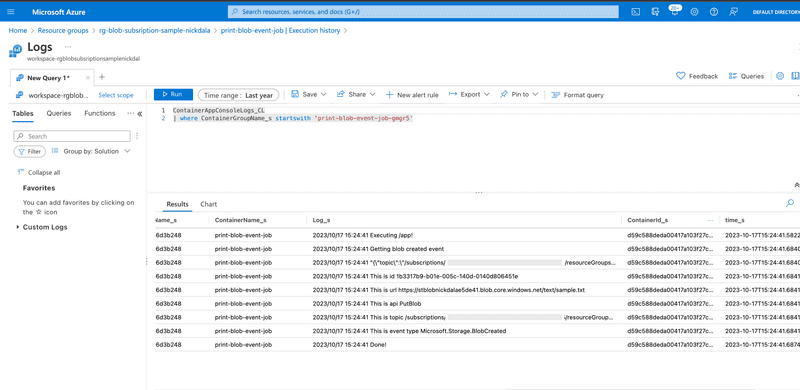Sort by the ContainerName_s column header
Image resolution: width=800 pixels, height=390 pixels.
[x=240, y=220]
